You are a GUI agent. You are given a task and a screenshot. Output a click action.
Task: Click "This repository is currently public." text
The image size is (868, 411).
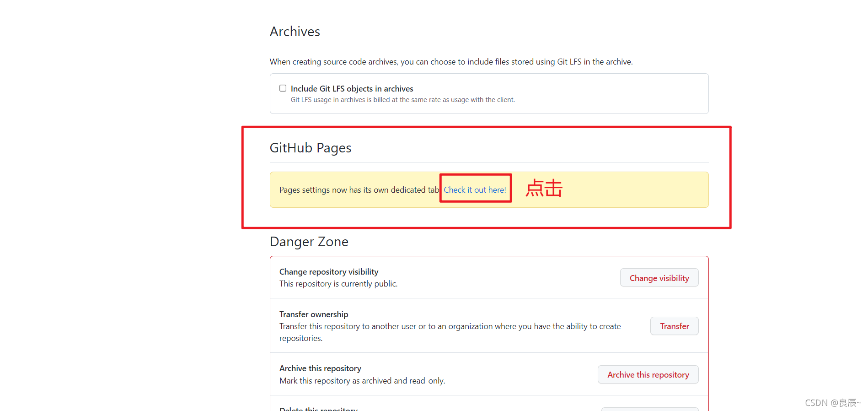click(338, 284)
